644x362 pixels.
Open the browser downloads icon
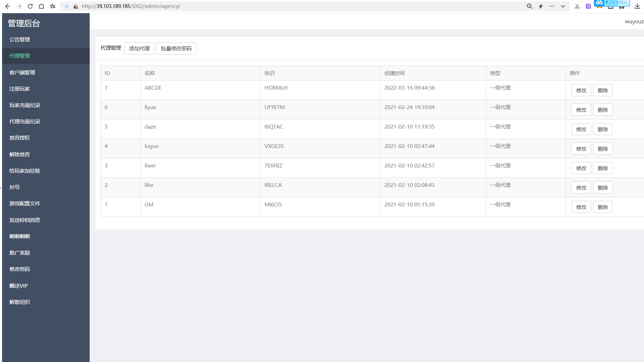[637, 6]
